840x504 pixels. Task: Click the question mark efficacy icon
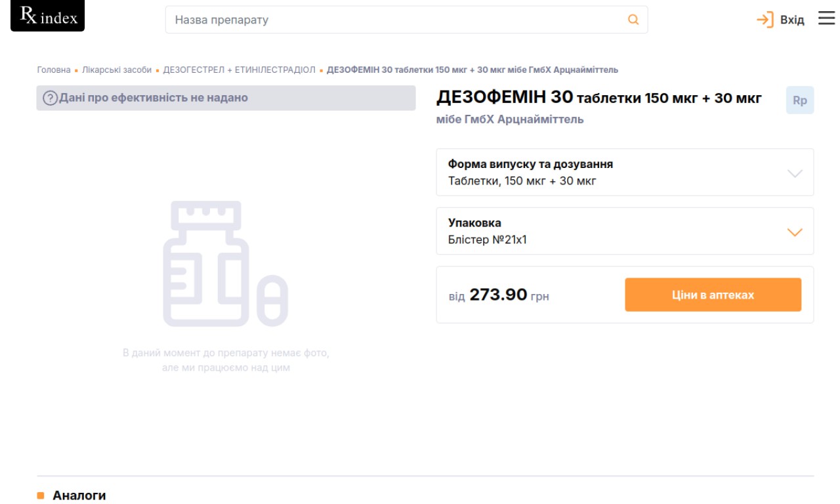tap(50, 98)
